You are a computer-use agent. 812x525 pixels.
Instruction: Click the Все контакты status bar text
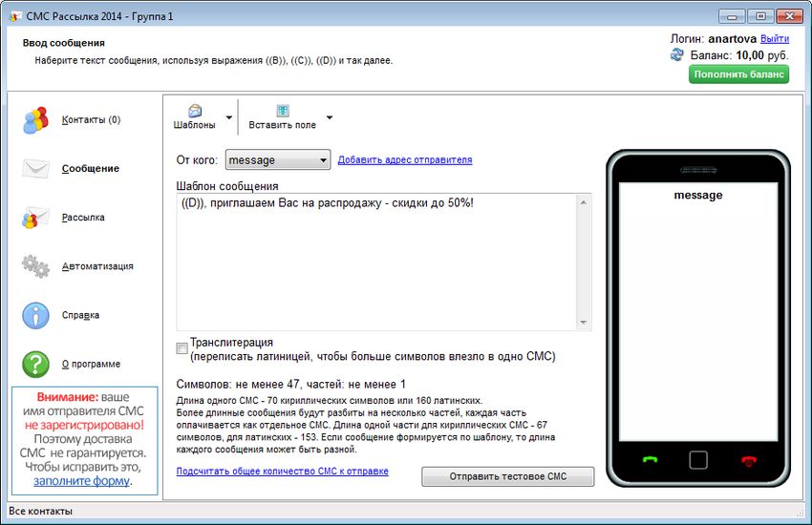(x=40, y=511)
